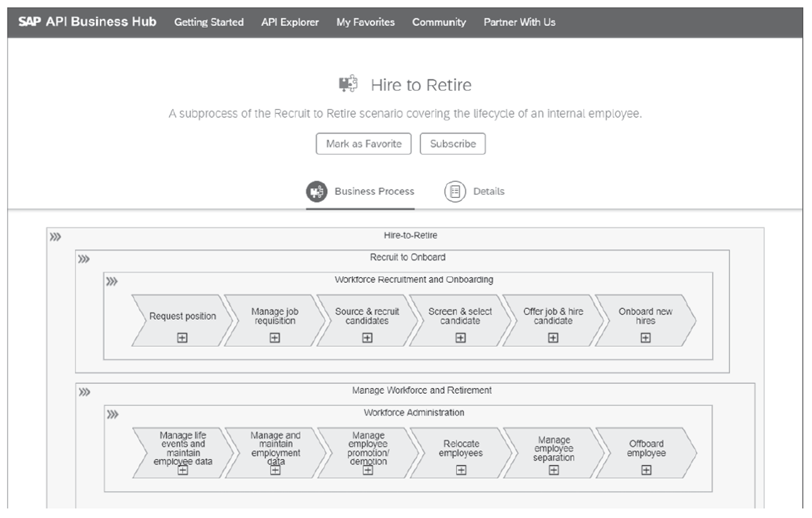Screen dimensions: 812x518
Task: Select Manage and maintain employment data text
Action: pyautogui.click(x=275, y=448)
